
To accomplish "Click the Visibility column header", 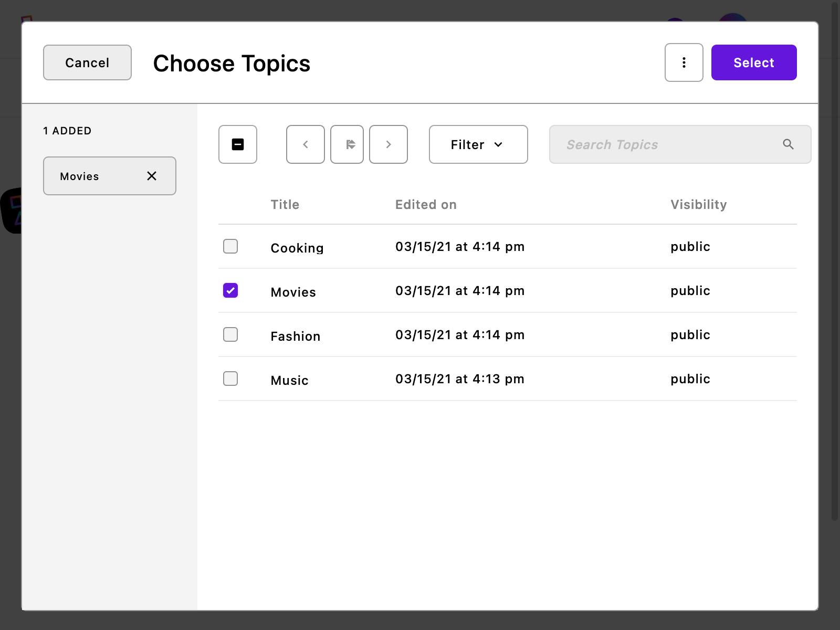I will click(698, 204).
